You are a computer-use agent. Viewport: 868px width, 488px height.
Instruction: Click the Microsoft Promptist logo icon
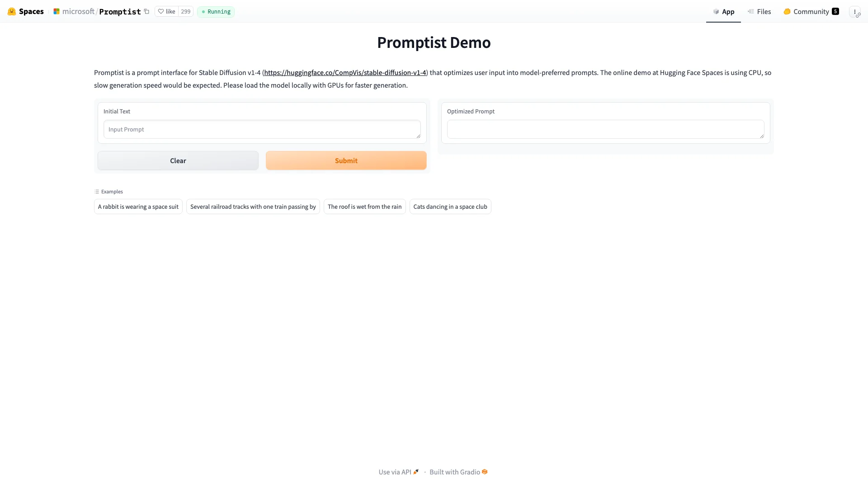point(56,11)
